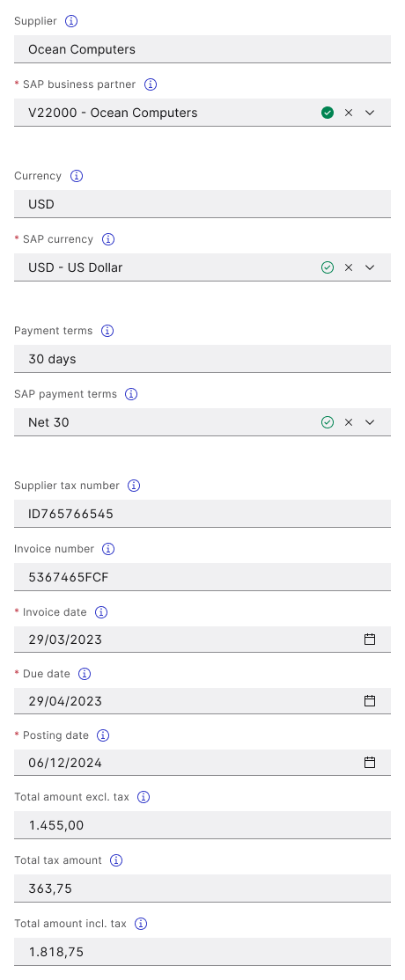Expand the SAP currency dropdown
Screen dimensions: 405x980
(x=370, y=267)
